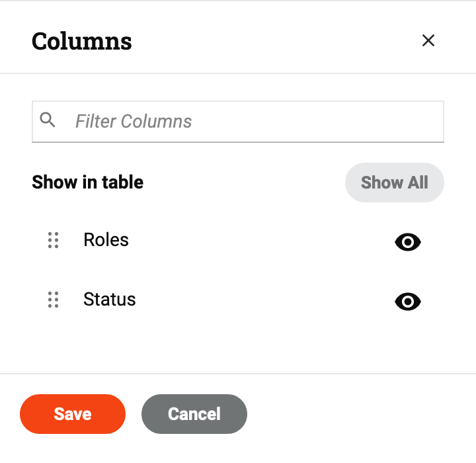This screenshot has height=463, width=476.
Task: Select the Status column label
Action: [x=110, y=300]
